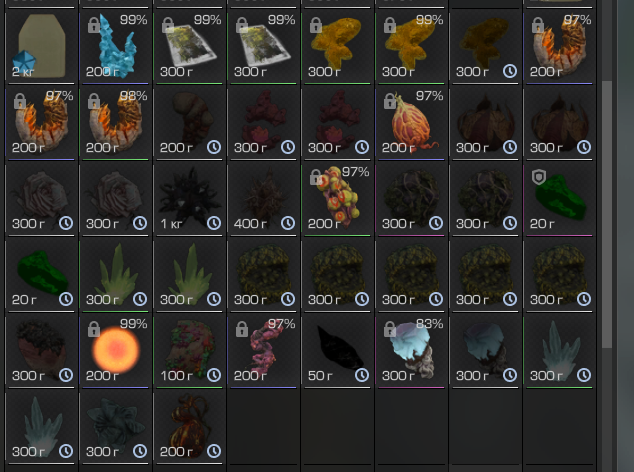Select the onion bulb artifact with 97%

click(x=411, y=122)
